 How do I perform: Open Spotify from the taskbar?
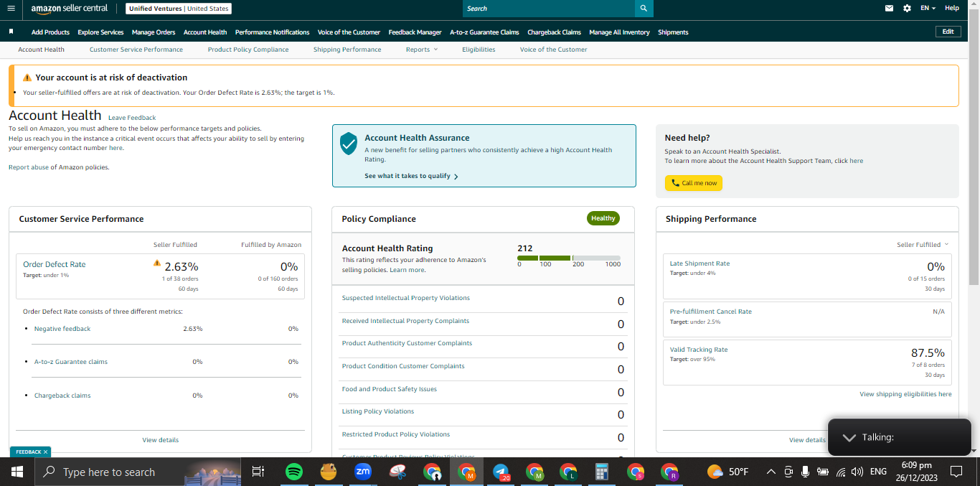(293, 472)
